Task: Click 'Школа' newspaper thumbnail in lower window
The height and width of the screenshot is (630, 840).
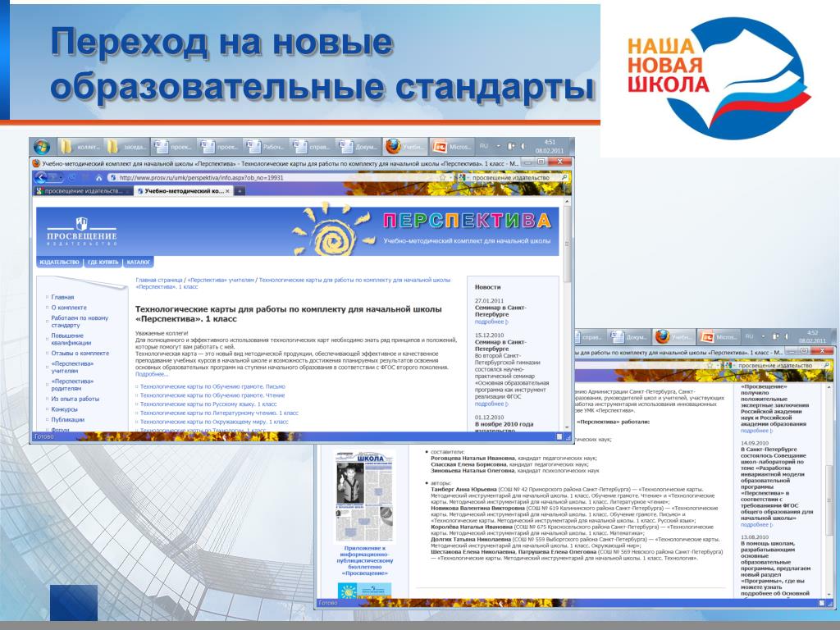Action: click(x=365, y=496)
